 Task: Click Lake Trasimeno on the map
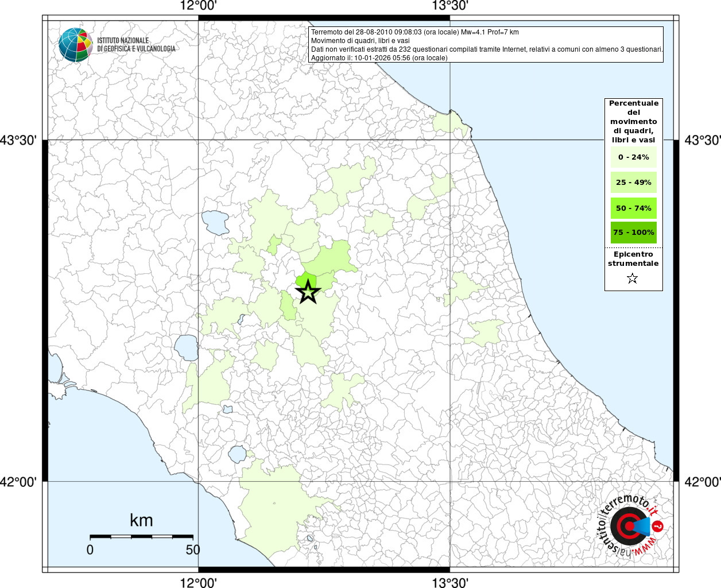point(215,223)
